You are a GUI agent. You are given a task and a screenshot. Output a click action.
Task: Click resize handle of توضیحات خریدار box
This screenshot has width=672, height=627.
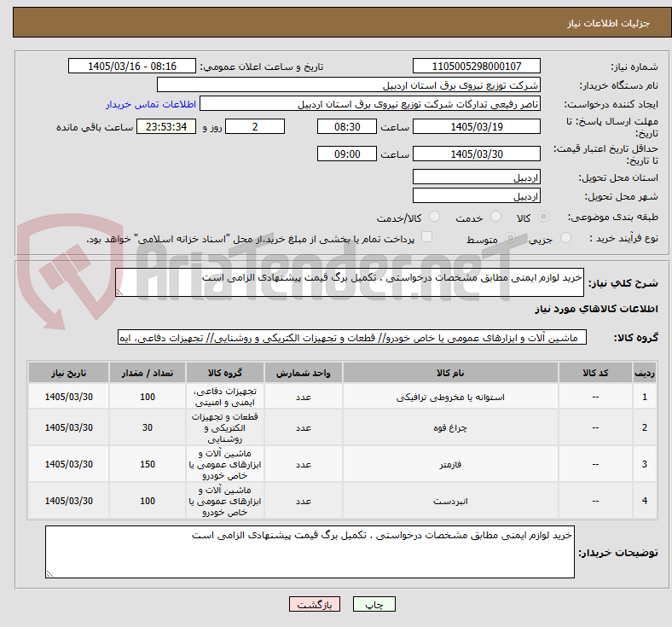point(49,573)
